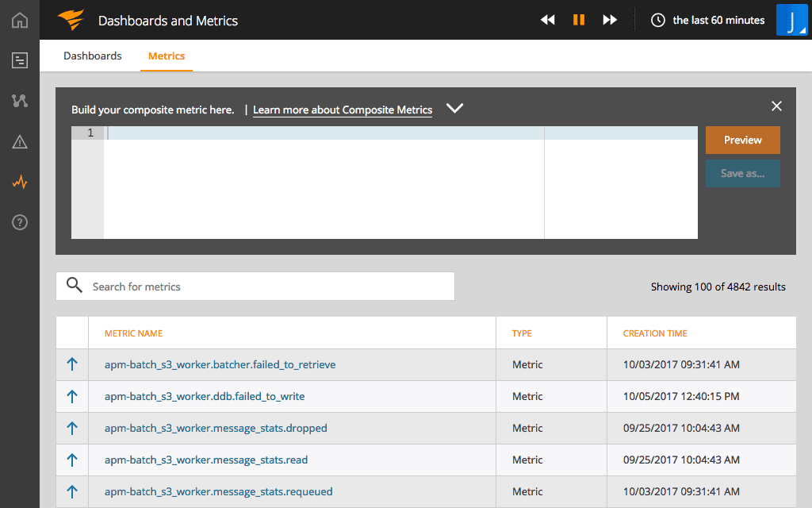Sort by METRIC NAME column header
This screenshot has height=508, width=812.
tap(133, 333)
